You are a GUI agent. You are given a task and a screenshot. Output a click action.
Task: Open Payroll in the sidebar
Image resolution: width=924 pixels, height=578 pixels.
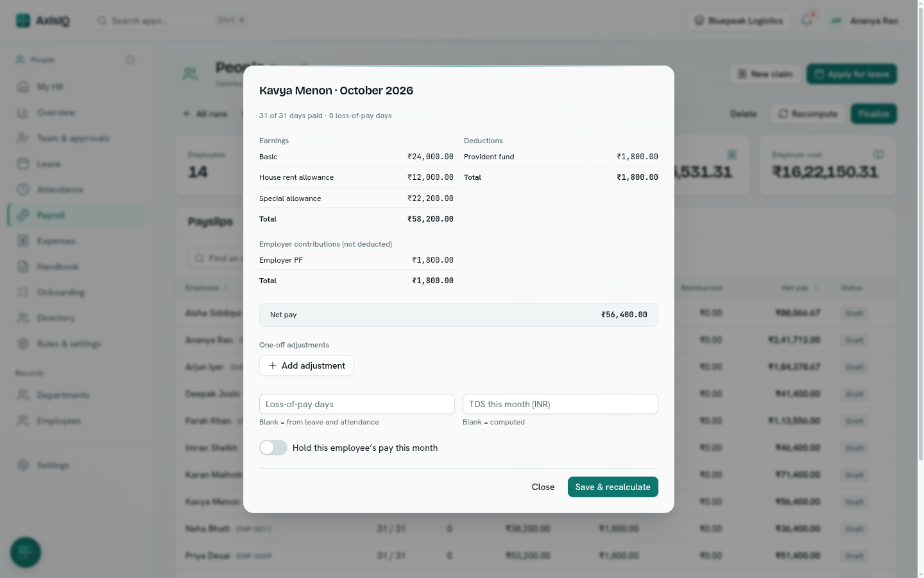click(76, 215)
